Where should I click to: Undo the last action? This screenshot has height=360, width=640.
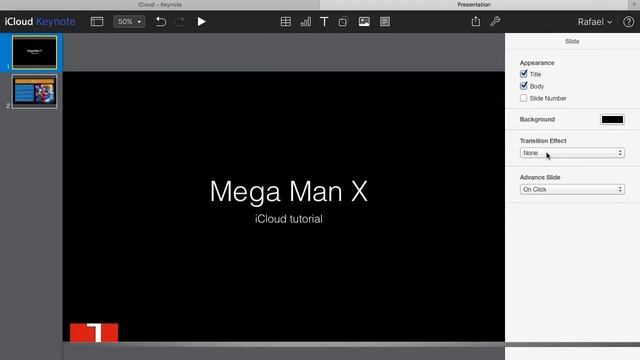point(161,22)
